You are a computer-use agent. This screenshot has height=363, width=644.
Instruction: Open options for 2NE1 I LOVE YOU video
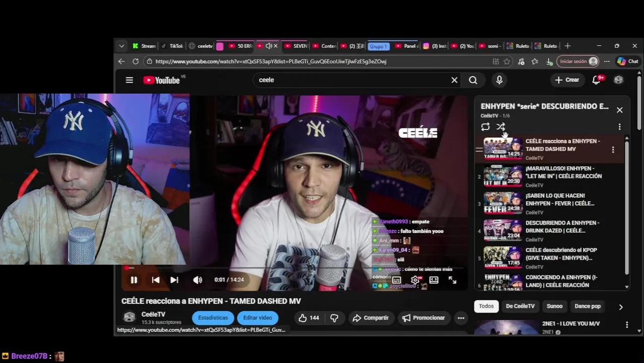click(x=627, y=325)
